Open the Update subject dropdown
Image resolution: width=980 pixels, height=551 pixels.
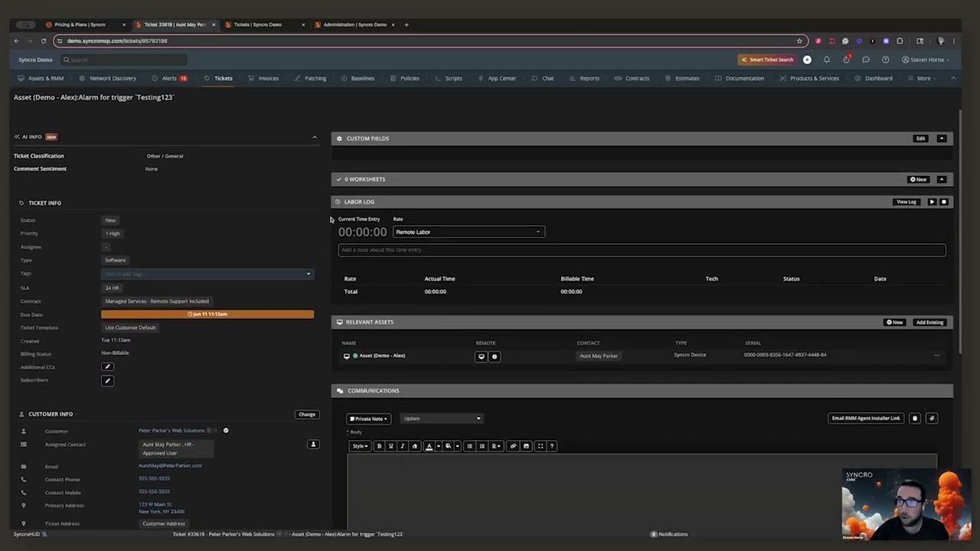point(442,419)
